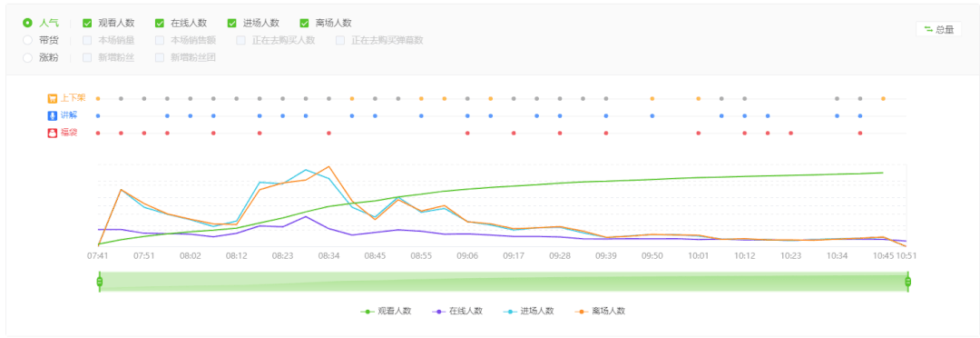Uncheck the 观看人数 checkbox

[x=87, y=23]
